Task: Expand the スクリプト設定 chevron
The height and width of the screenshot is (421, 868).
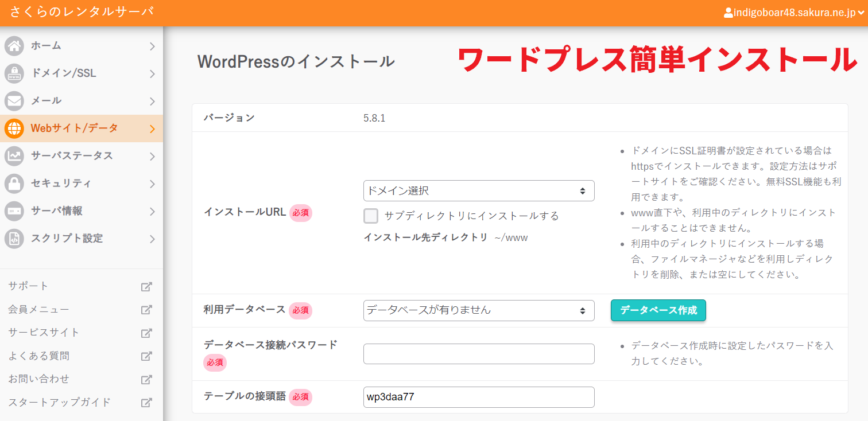Action: coord(152,239)
